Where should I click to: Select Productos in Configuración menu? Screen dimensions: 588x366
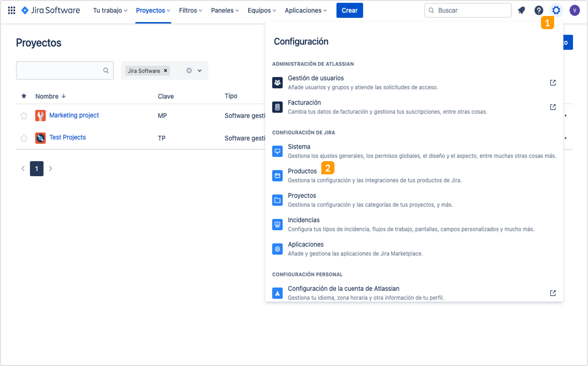pos(414,175)
